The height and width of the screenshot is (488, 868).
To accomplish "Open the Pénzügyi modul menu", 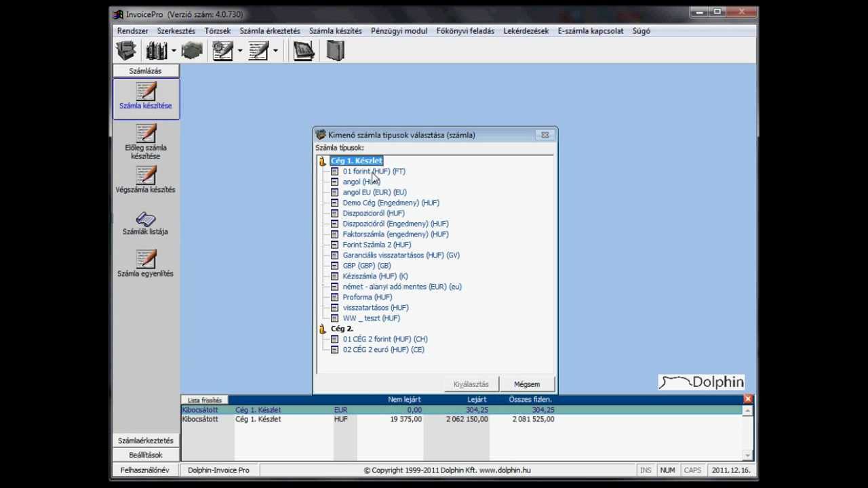I will [399, 31].
